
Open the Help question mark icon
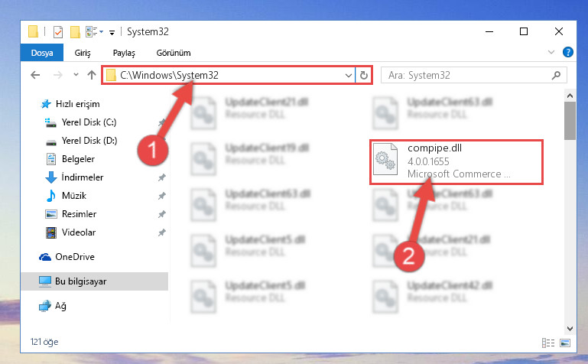click(x=568, y=52)
